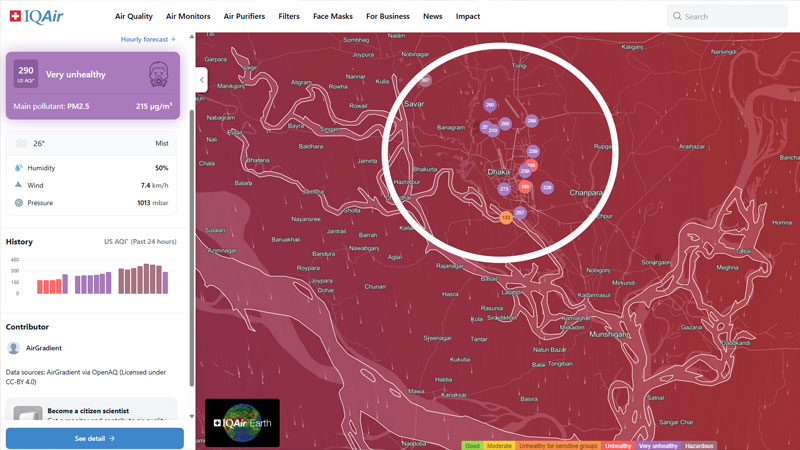Select the selected 290 pin marker
This screenshot has height=450, width=800.
tap(490, 105)
